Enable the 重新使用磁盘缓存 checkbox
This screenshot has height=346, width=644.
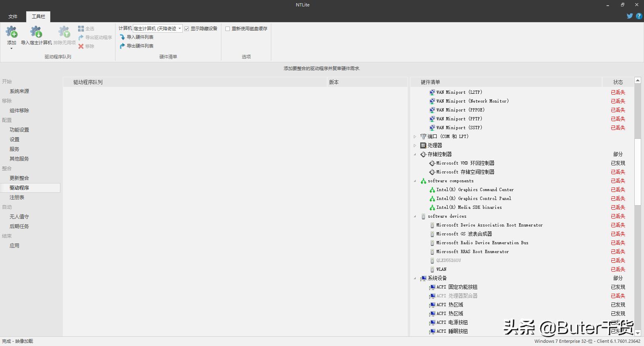click(227, 29)
